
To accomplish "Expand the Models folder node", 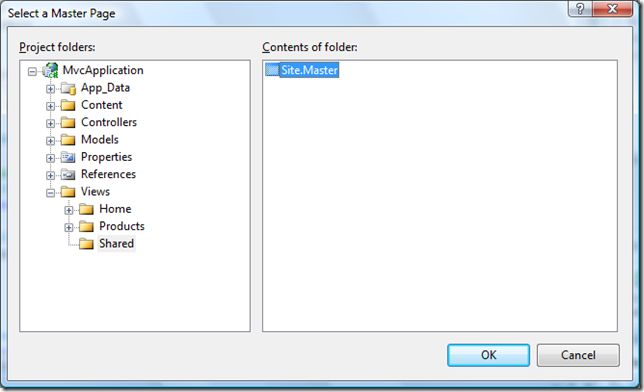I will 50,141.
